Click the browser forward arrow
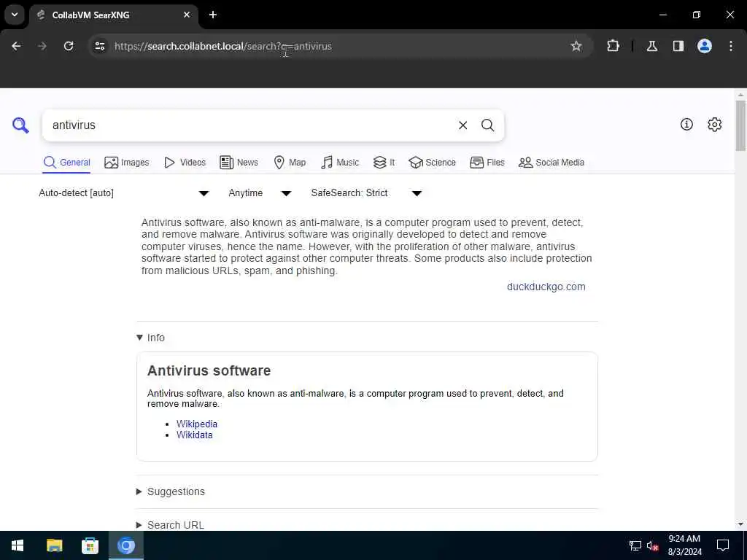Screen dimensions: 747x560 click(x=42, y=46)
